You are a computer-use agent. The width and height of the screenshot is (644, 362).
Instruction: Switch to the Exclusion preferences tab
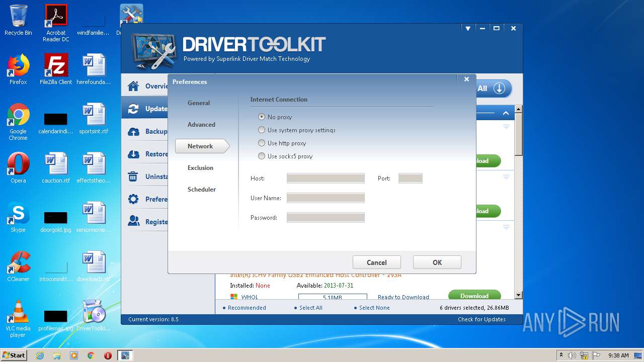(x=201, y=168)
